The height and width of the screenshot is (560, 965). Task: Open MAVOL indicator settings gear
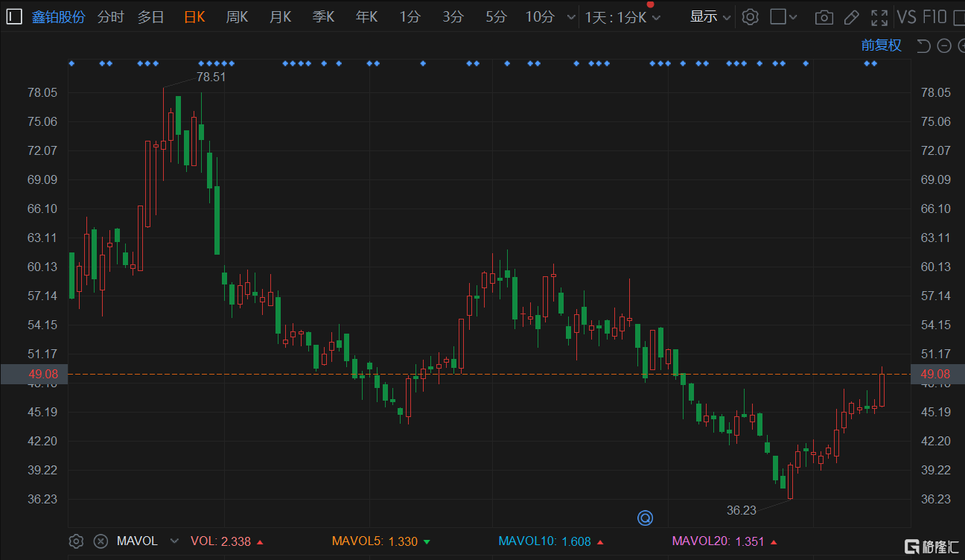click(x=76, y=541)
